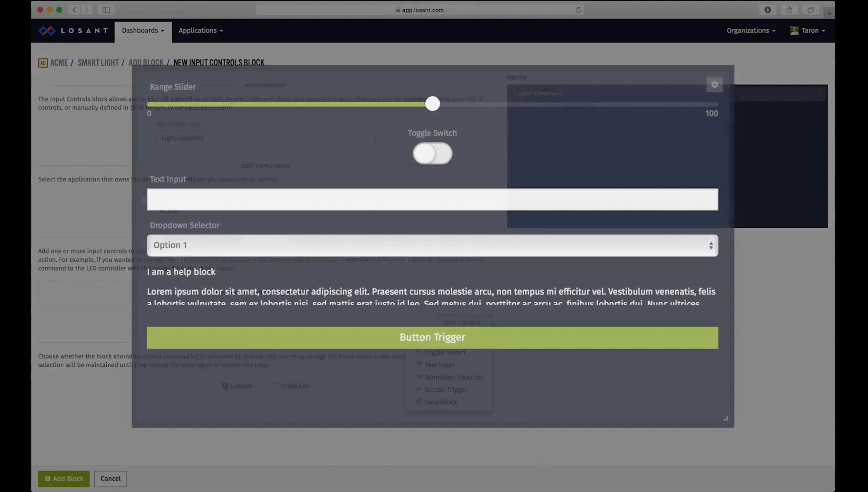Viewport: 868px width, 492px height.
Task: Click the Losant logo
Action: pyautogui.click(x=73, y=30)
